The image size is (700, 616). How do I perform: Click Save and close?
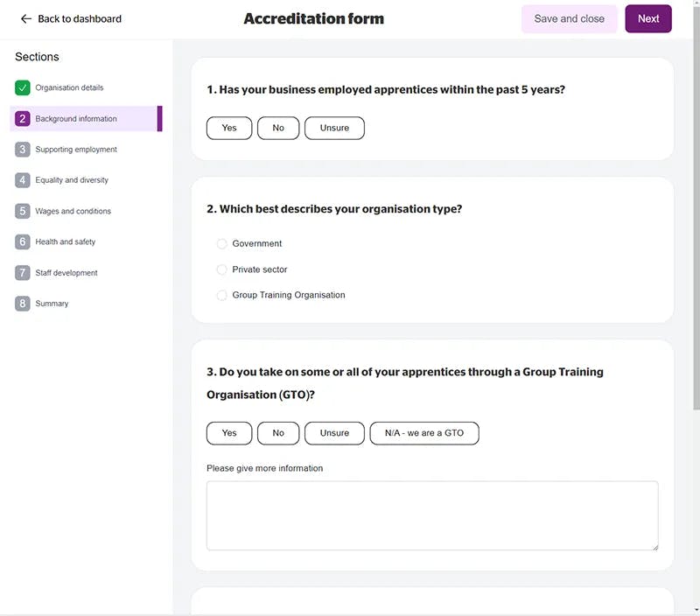569,19
